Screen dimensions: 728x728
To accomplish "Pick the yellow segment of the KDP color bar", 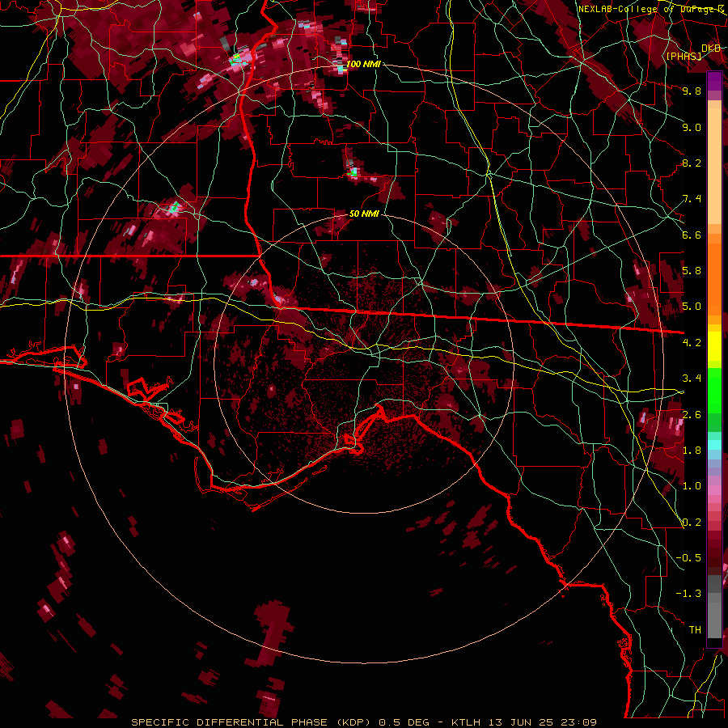I will 714,346.
